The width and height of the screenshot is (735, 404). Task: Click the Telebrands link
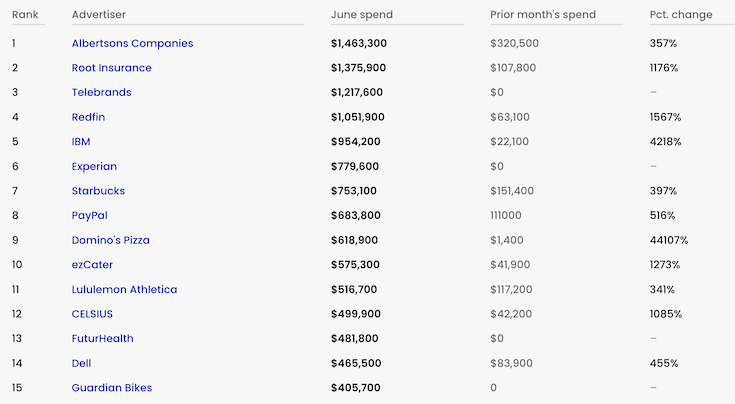(101, 92)
